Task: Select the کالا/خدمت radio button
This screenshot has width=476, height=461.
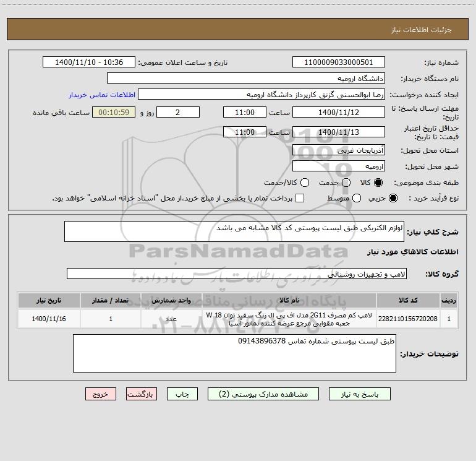Action: [x=305, y=183]
